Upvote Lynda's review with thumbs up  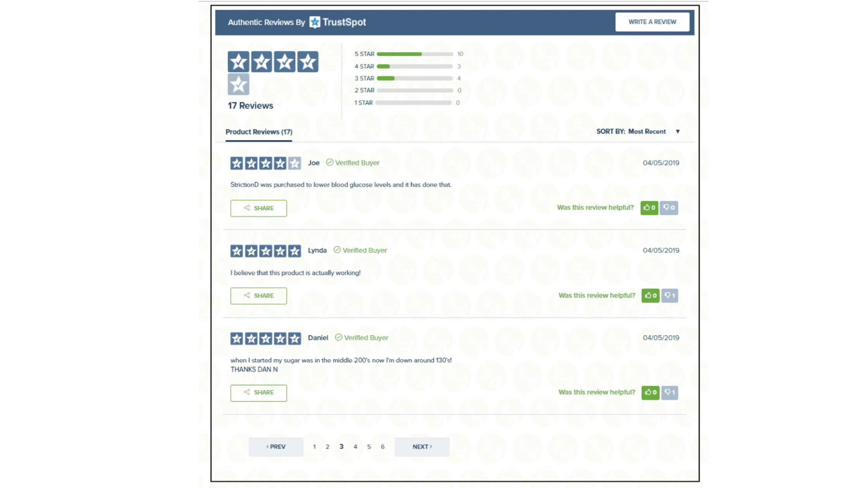(x=651, y=296)
